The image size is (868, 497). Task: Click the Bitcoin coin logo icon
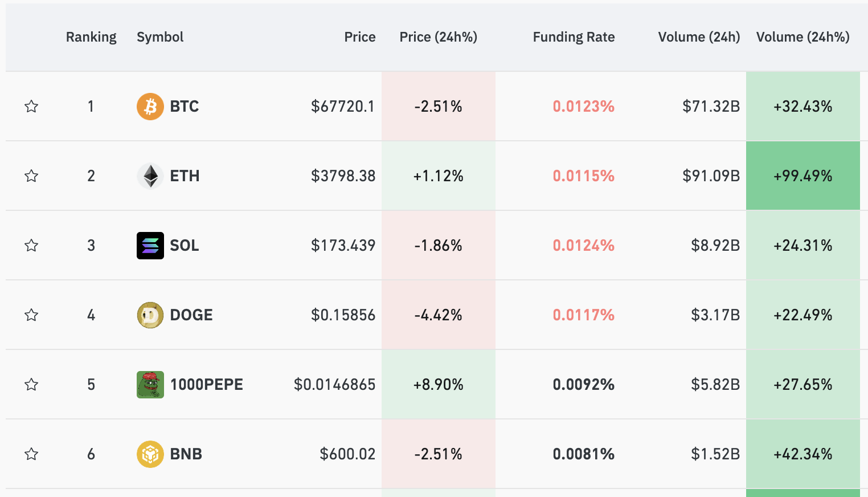click(x=150, y=107)
